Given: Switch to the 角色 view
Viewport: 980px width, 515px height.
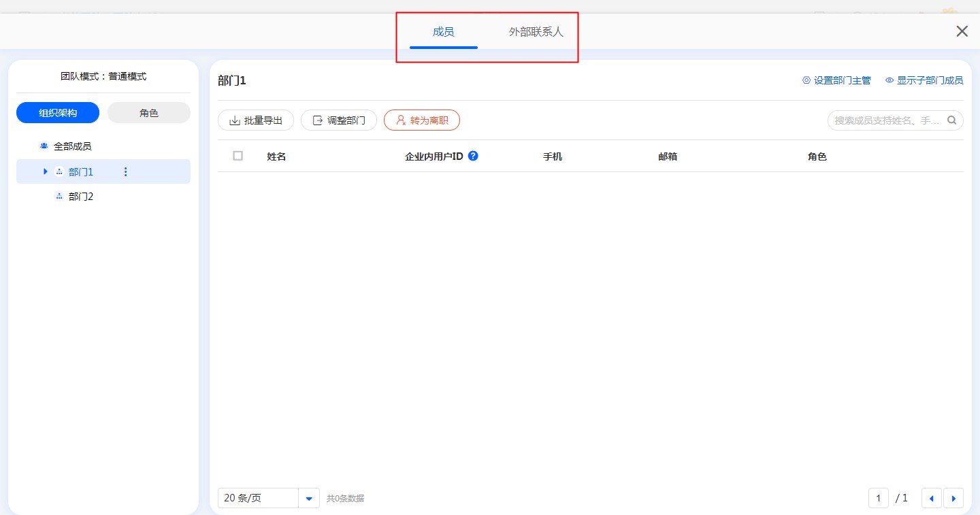Looking at the screenshot, I should [149, 113].
